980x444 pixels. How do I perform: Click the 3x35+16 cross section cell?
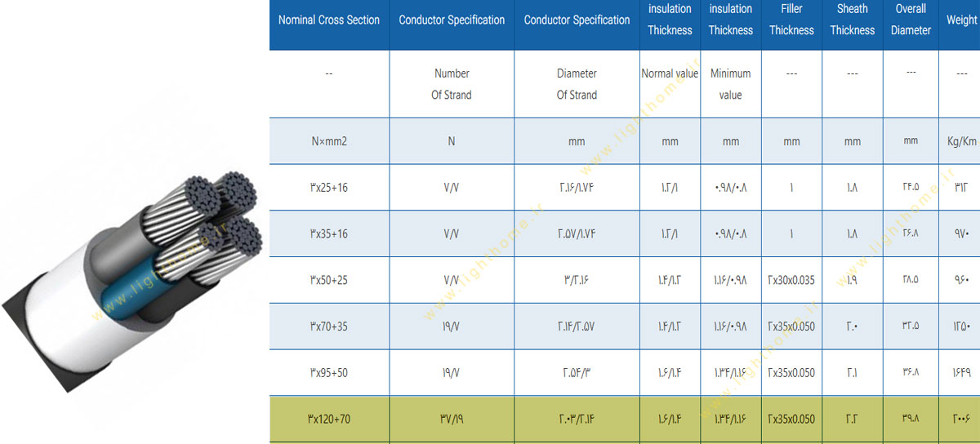pyautogui.click(x=329, y=234)
